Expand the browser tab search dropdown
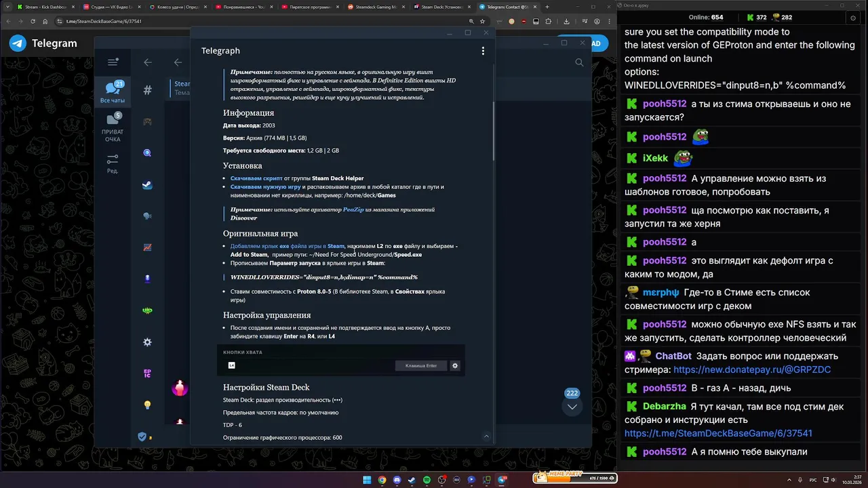The width and height of the screenshot is (868, 488). tap(6, 7)
